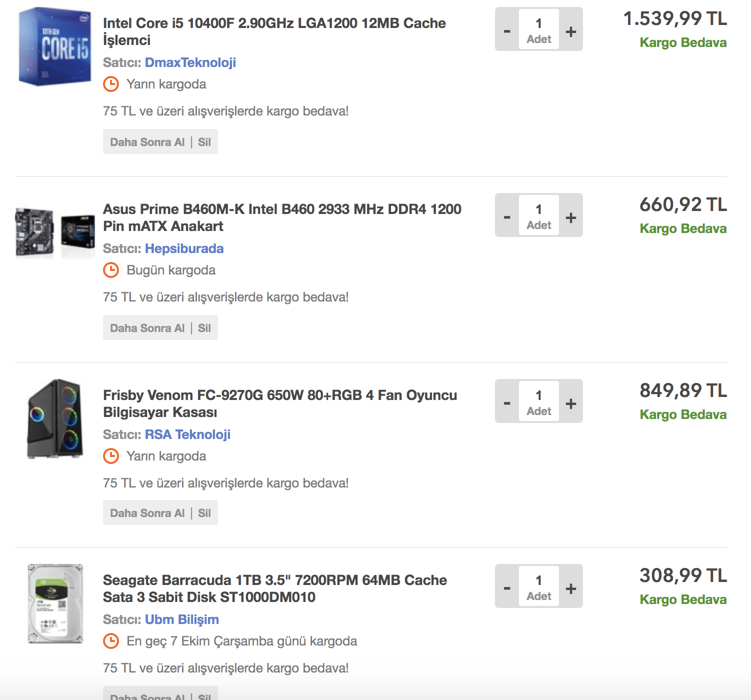Click minus for Asus Prime B460M-K motherboard
The height and width of the screenshot is (700, 751).
coord(507,217)
